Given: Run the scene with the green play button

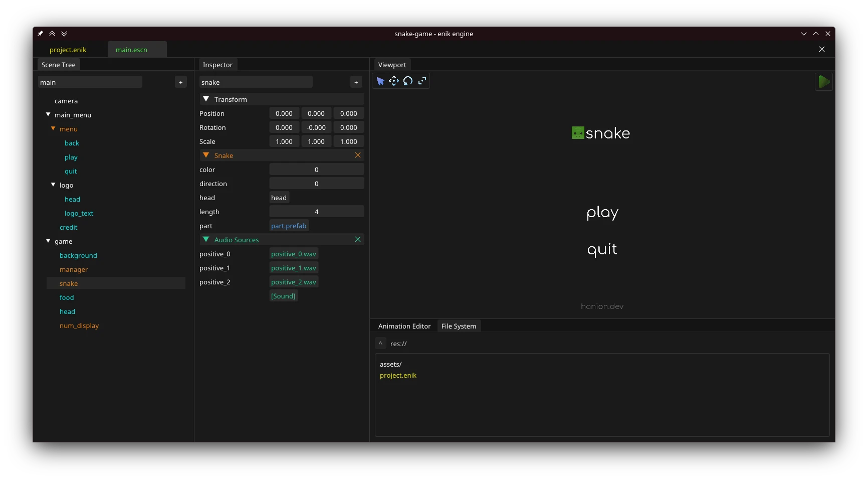Looking at the screenshot, I should 824,82.
